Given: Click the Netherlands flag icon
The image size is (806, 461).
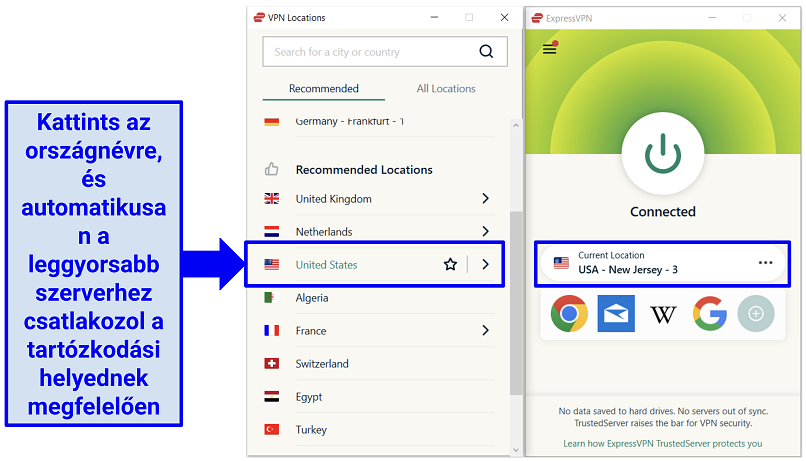Looking at the screenshot, I should tap(271, 232).
